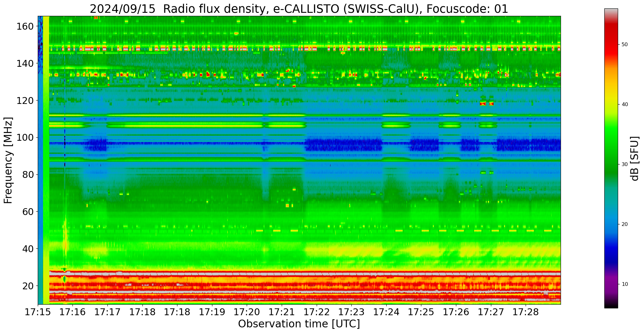Click the 17:16 time tick label
Viewport: 644px width, 333px height.
click(x=73, y=312)
